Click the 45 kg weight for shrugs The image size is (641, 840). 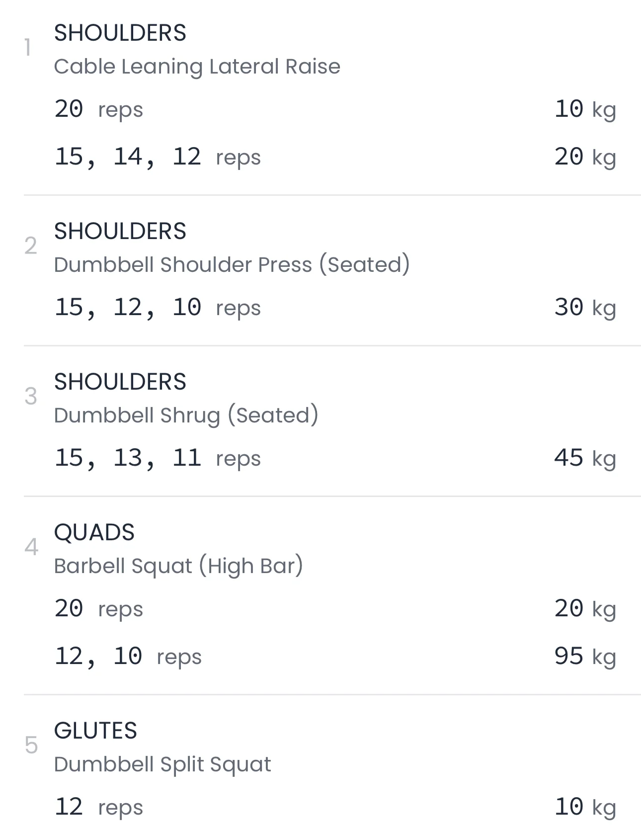pyautogui.click(x=585, y=458)
